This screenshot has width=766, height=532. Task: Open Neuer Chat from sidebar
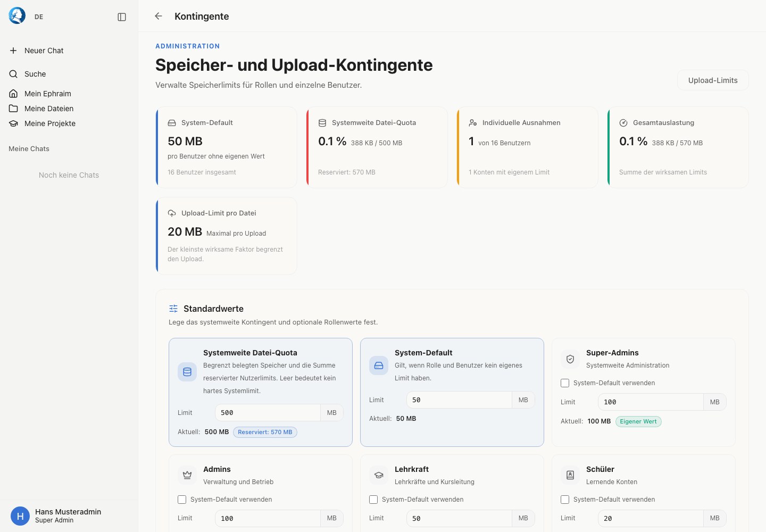[x=69, y=51]
